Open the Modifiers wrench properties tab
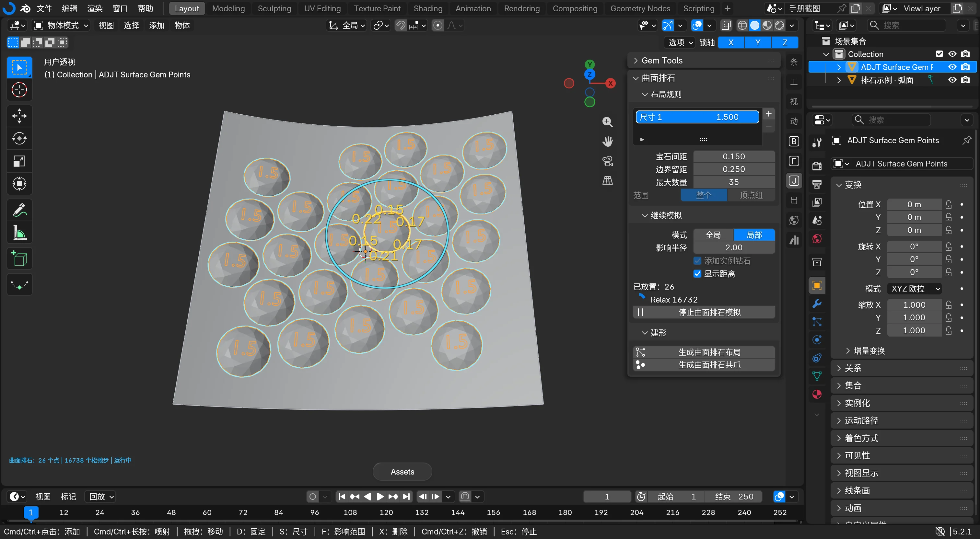980x539 pixels. pos(817,304)
